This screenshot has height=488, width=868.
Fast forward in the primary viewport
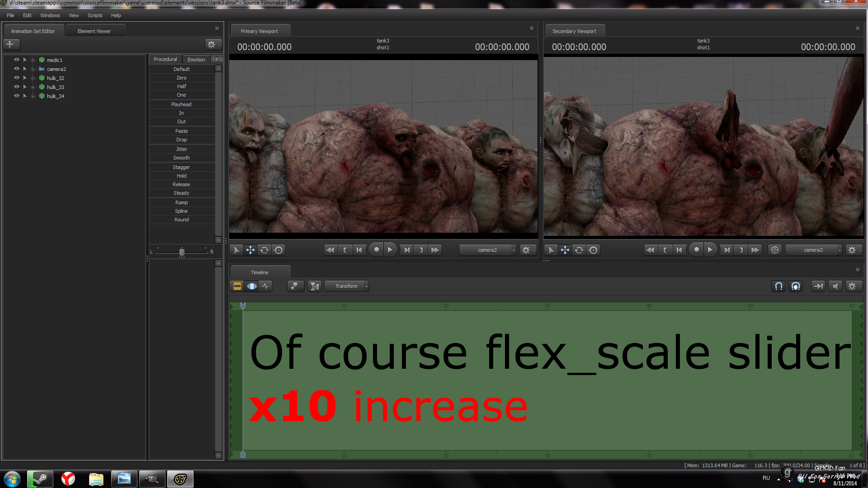[435, 250]
